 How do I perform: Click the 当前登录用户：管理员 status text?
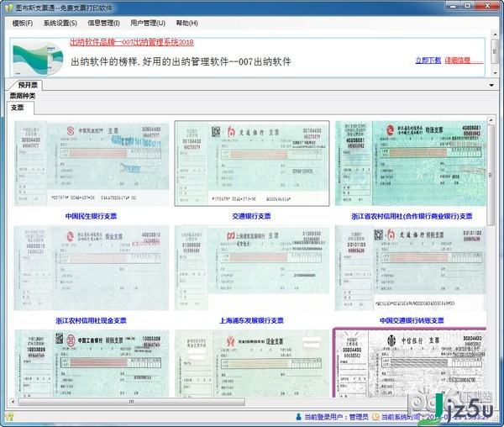click(336, 417)
